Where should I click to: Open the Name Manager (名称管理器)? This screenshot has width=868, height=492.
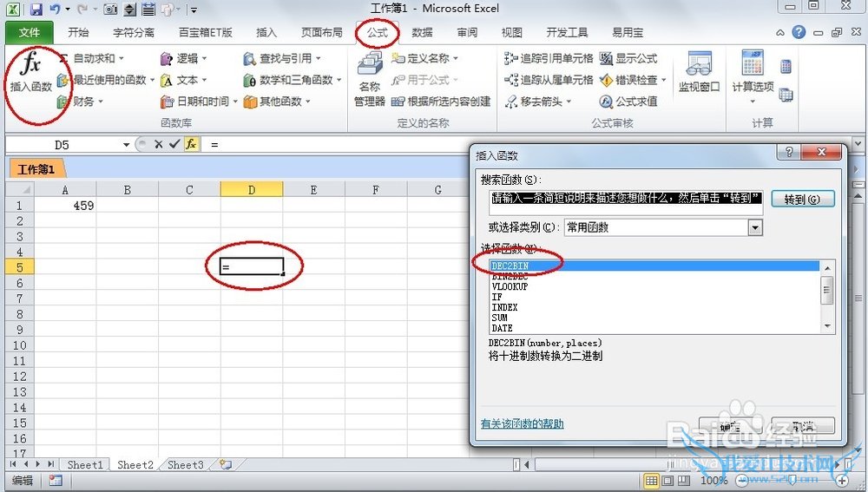click(x=369, y=78)
